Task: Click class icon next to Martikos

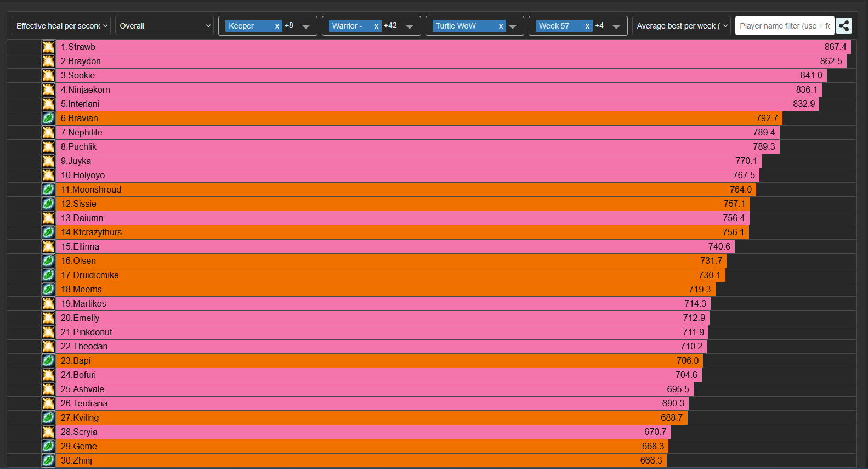Action: point(48,304)
